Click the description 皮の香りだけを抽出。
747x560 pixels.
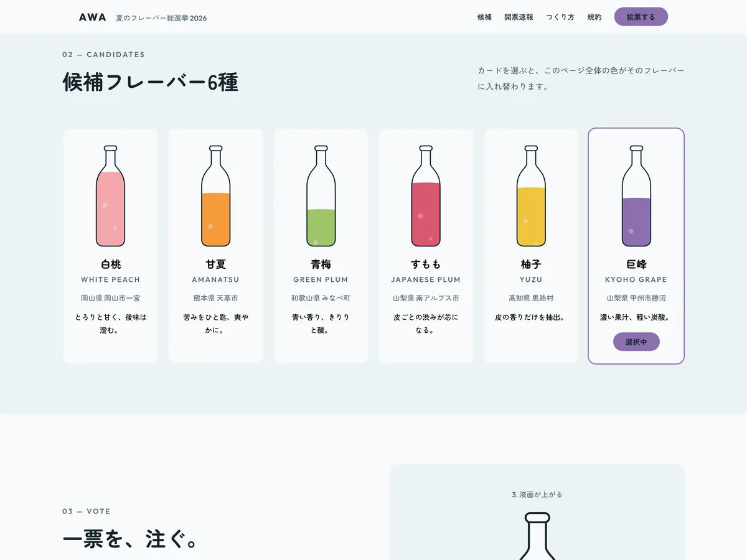click(531, 317)
